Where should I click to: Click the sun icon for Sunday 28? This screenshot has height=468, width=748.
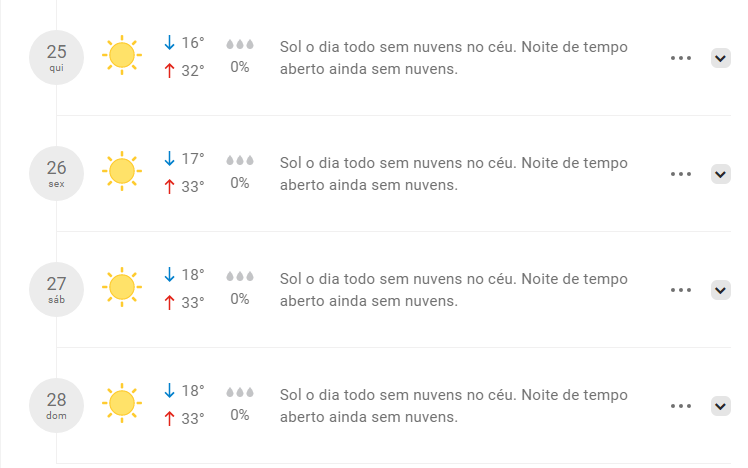point(122,404)
